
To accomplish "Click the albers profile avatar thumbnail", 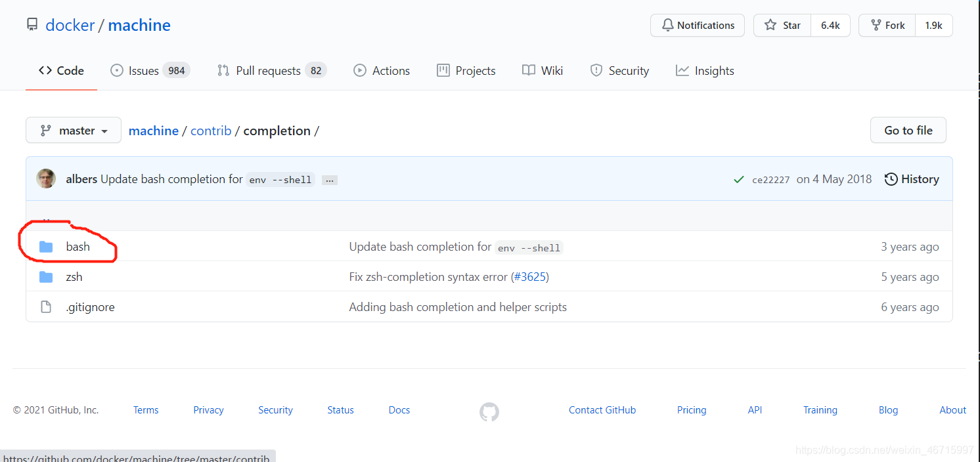I will (x=46, y=178).
